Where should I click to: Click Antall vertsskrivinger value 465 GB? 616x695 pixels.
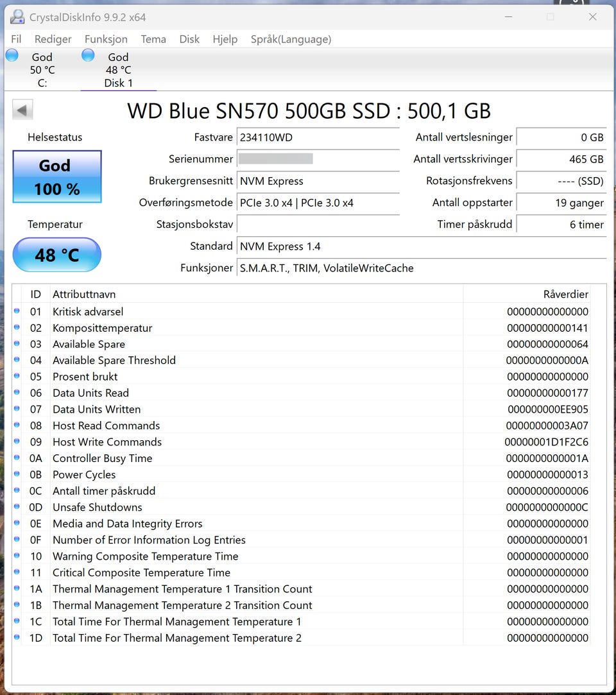click(x=561, y=159)
